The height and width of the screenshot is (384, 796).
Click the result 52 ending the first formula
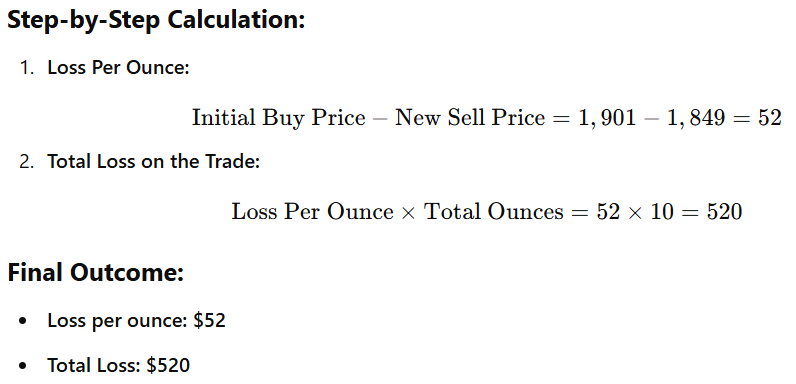(x=770, y=118)
